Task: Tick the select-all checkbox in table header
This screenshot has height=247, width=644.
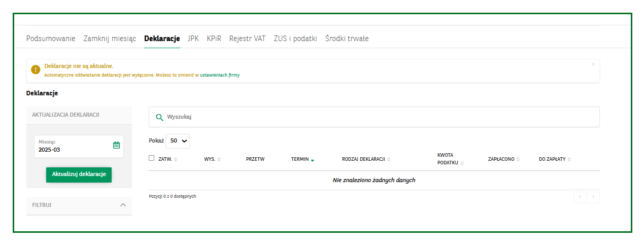Action: [152, 158]
